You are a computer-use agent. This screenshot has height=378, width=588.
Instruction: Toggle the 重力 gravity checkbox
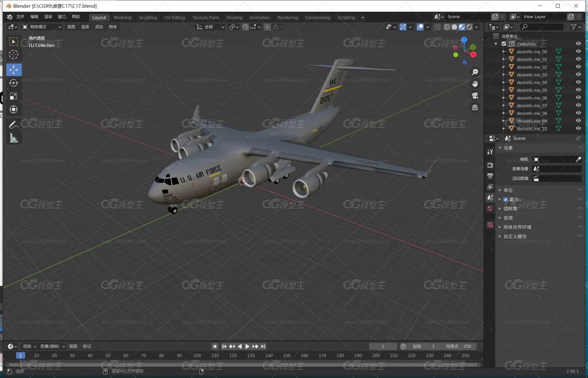[x=506, y=199]
